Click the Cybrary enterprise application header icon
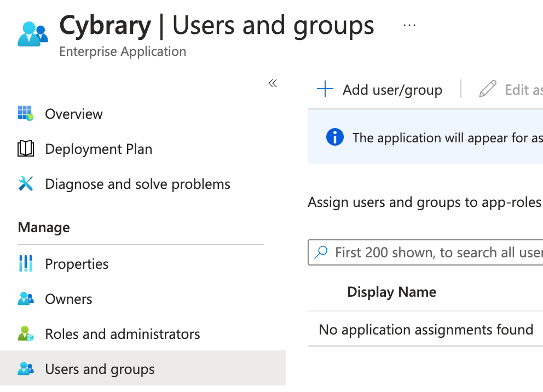Viewport: 543px width, 392px height. 33,34
